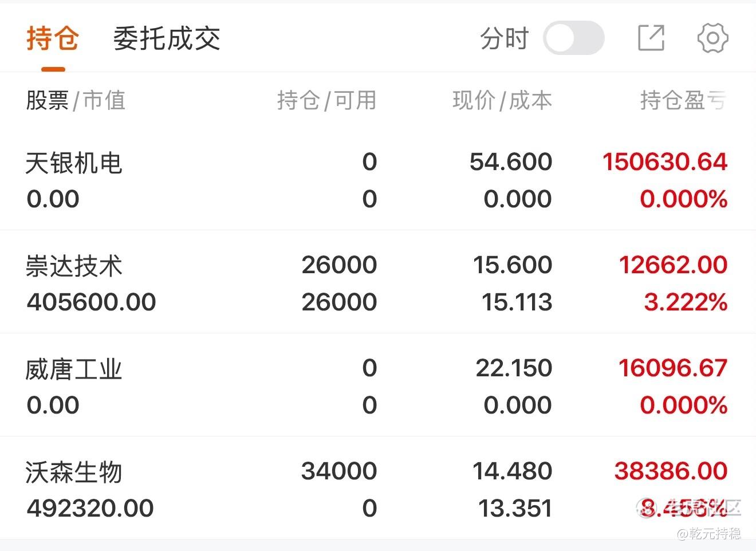Click the 分时 label text
Screen dimensions: 756x551
coord(504,39)
